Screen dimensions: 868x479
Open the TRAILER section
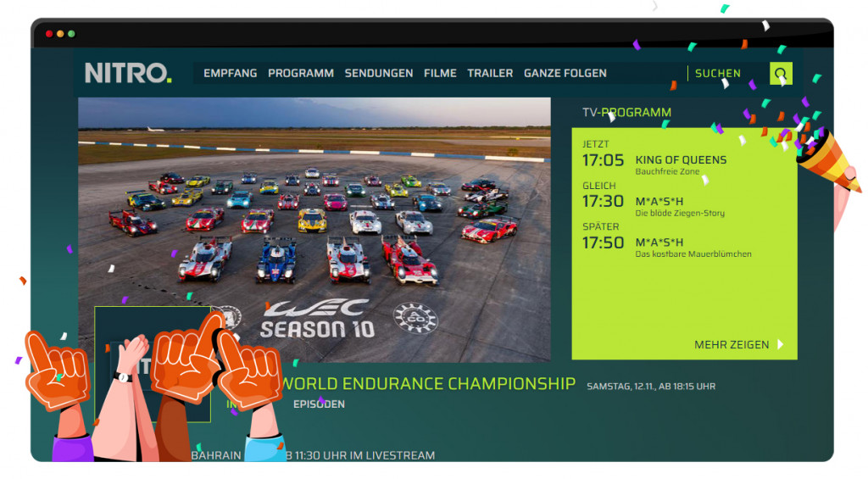[x=490, y=73]
